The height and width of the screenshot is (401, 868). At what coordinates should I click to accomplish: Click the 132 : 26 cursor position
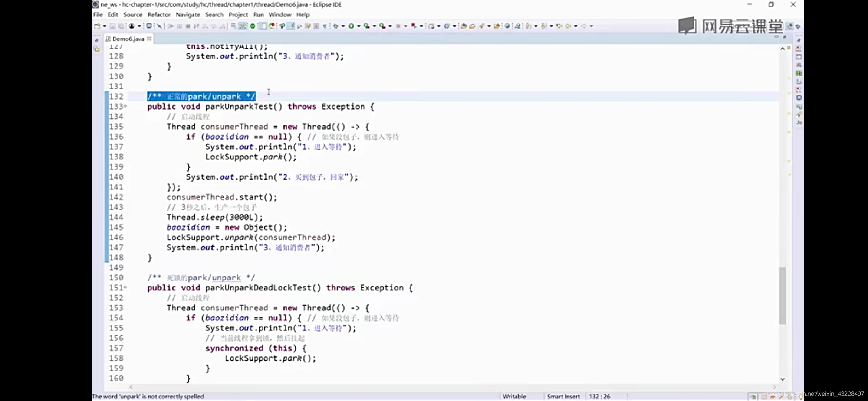coord(599,396)
